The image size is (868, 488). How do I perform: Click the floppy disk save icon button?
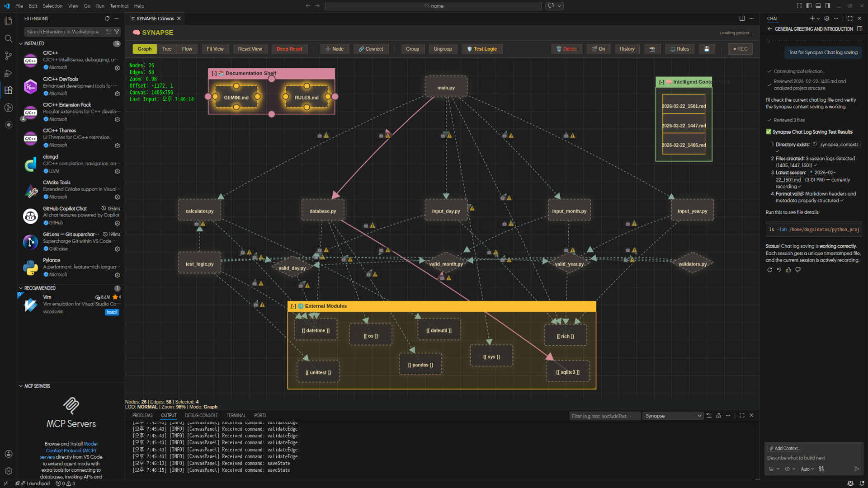707,49
